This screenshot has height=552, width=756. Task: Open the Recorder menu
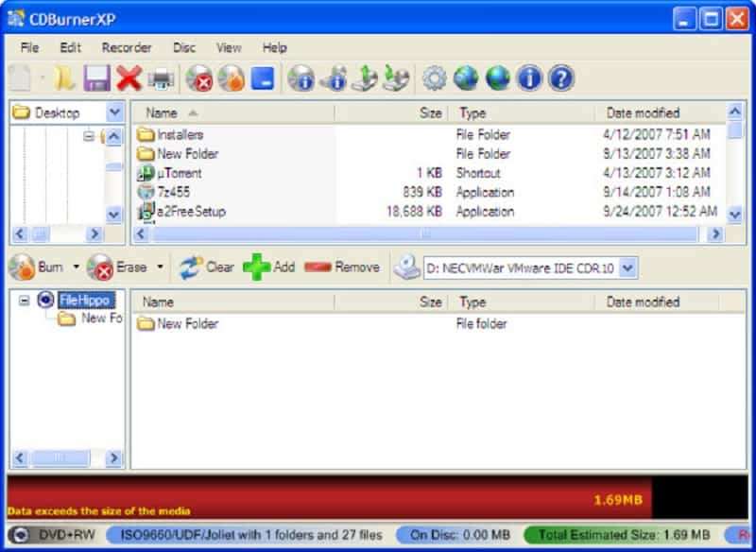coord(127,47)
